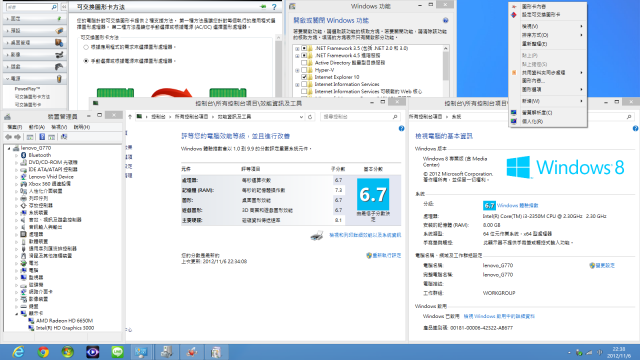Open the 動作(A) menu in Device Manager
The height and width of the screenshot is (360, 640).
(x=37, y=127)
